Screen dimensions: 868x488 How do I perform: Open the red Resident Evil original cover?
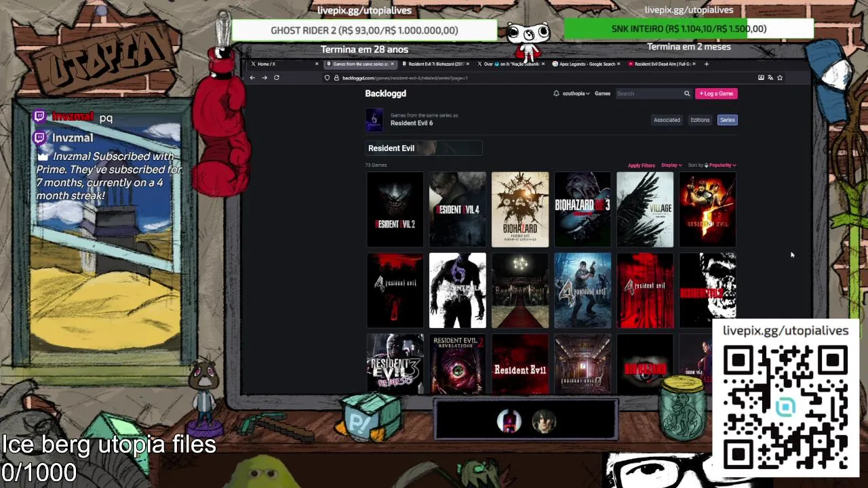pos(520,364)
